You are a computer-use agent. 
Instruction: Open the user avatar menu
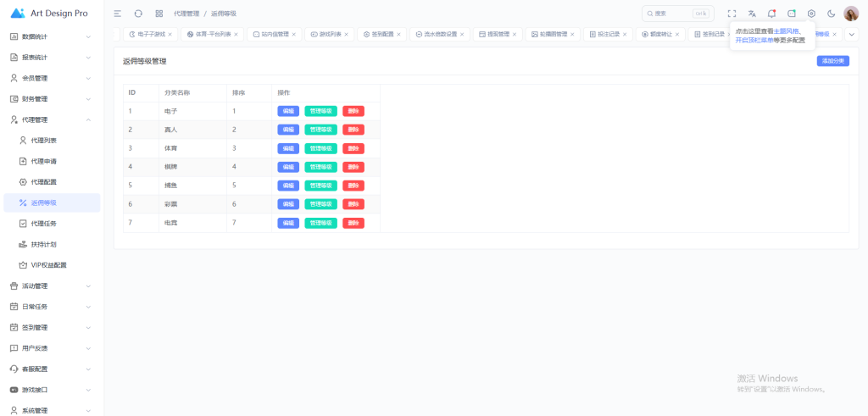tap(851, 14)
